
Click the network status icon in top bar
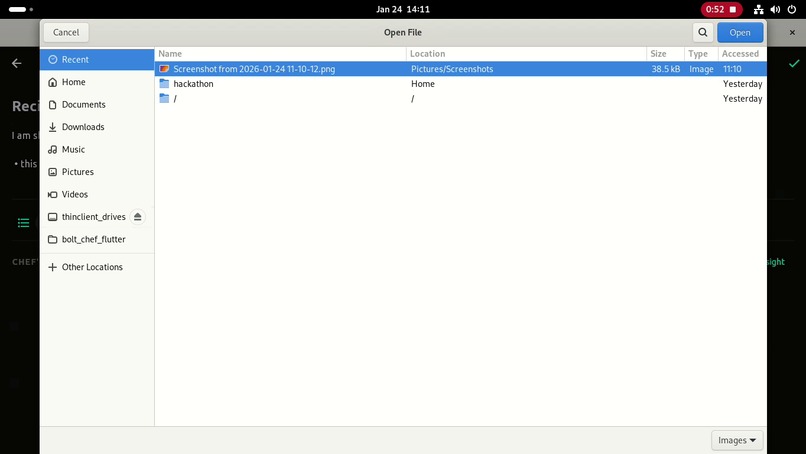click(758, 9)
